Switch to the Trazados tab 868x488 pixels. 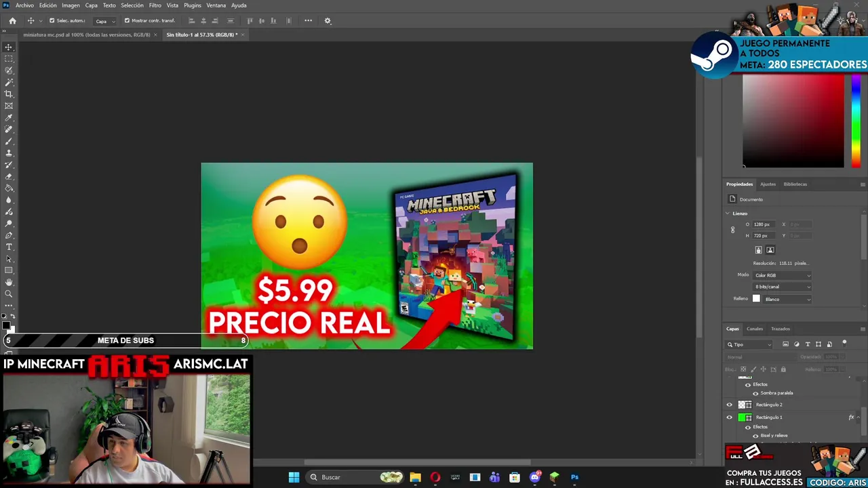781,329
